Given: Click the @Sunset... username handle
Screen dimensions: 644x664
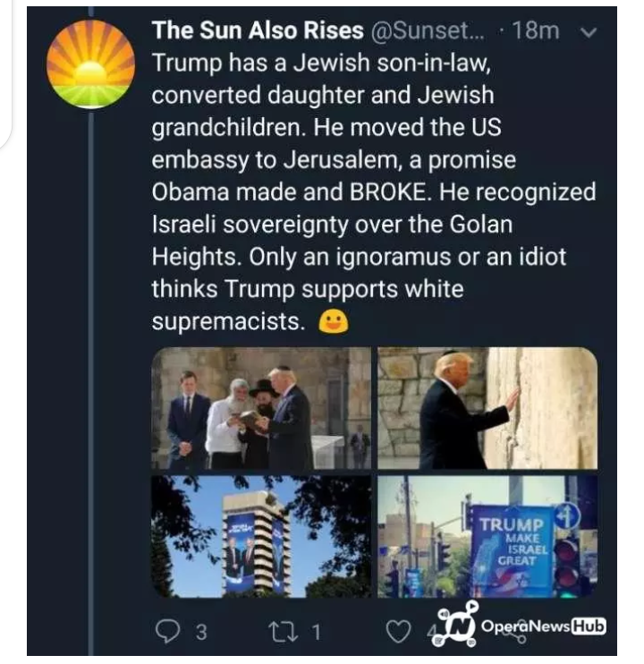Looking at the screenshot, I should tap(427, 31).
